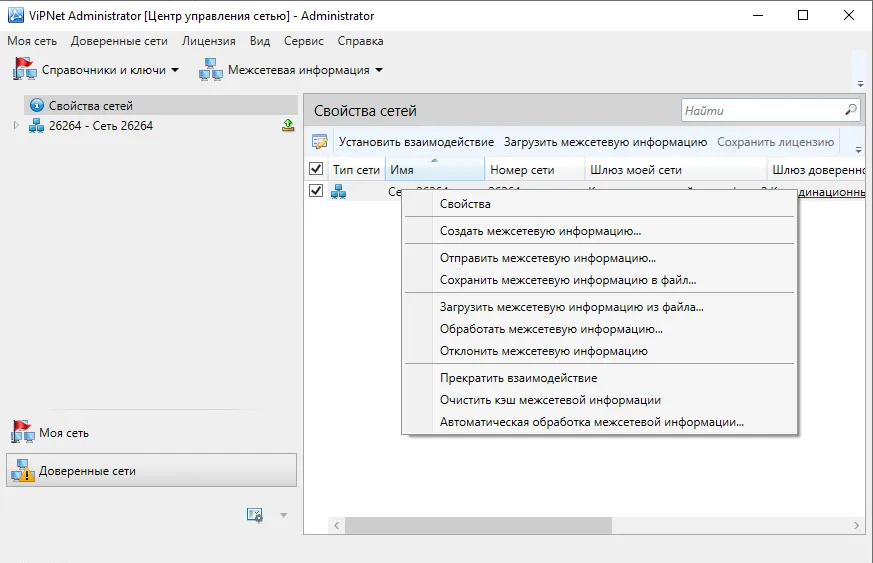The height and width of the screenshot is (563, 873).
Task: Choose Создать межсетевую информацию… in context menu
Action: (x=599, y=231)
